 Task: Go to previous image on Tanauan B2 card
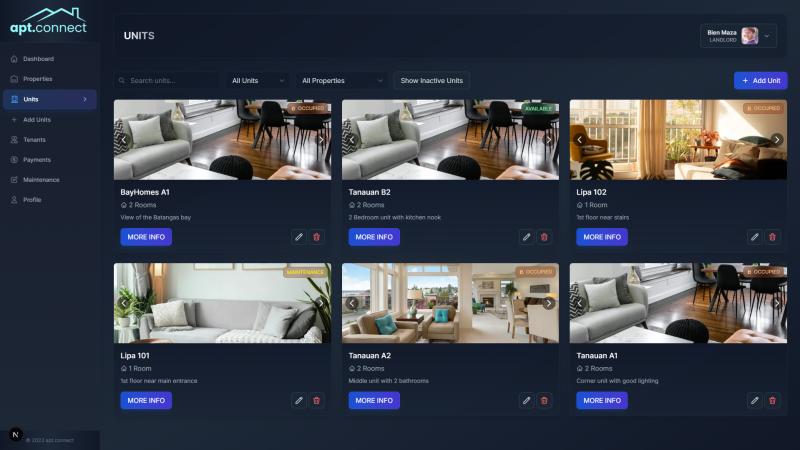352,139
